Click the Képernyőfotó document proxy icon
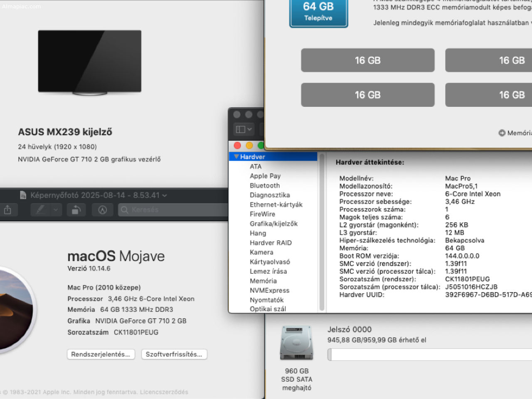The width and height of the screenshot is (532, 399). [23, 195]
